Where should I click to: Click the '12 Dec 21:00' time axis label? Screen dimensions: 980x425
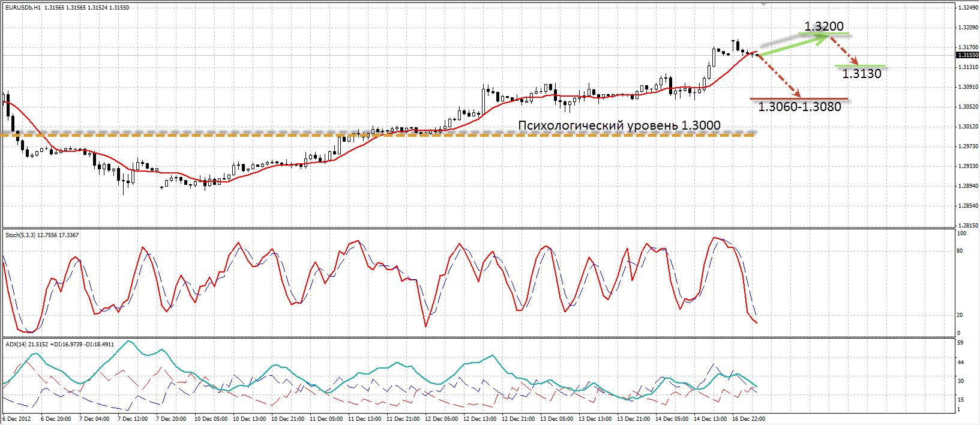click(x=518, y=419)
